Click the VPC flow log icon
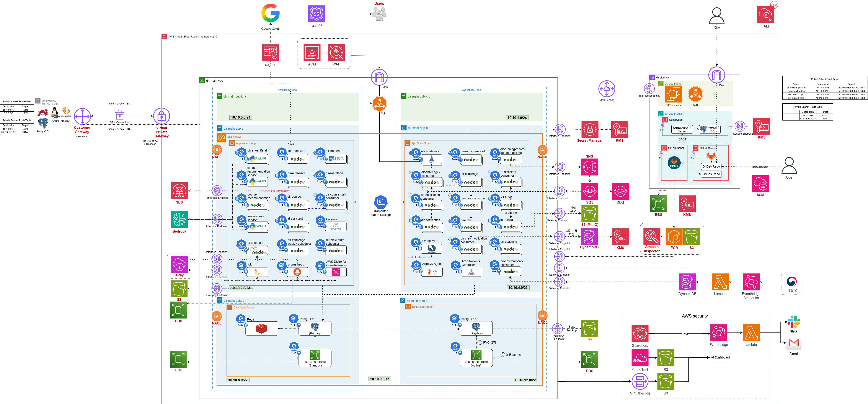Screen dimensions: 868x404 tap(640, 381)
